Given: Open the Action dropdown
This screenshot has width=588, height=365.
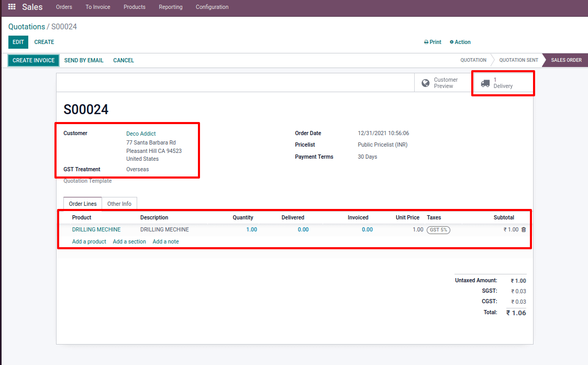Looking at the screenshot, I should coord(460,42).
